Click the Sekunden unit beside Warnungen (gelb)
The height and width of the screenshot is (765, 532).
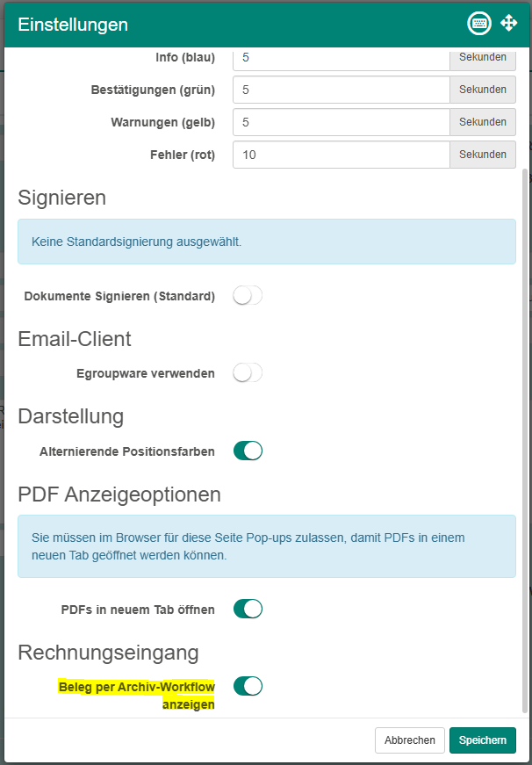pos(482,122)
